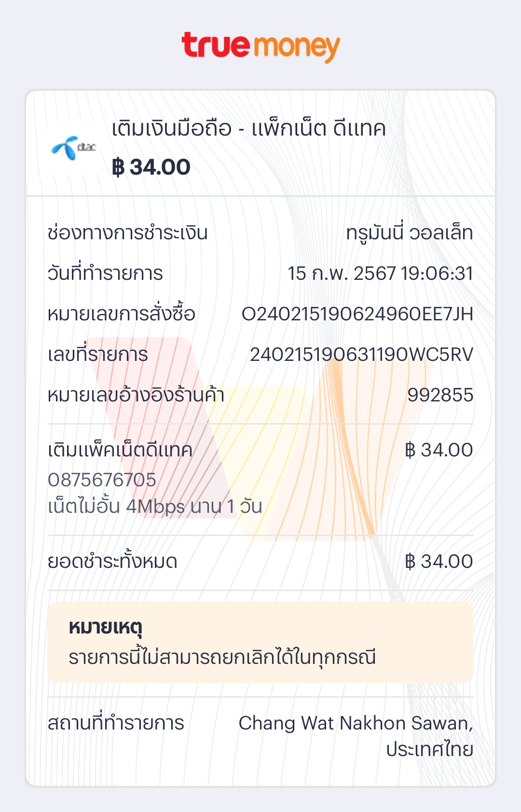521x812 pixels.
Task: Tap the transaction date 15 ก.พ. 2567 19:06:31
Action: (x=380, y=274)
